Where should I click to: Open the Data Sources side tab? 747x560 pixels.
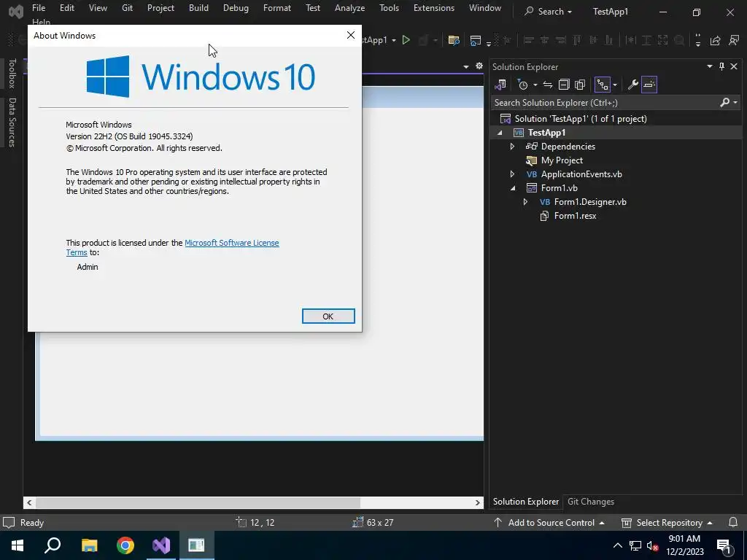[12, 122]
